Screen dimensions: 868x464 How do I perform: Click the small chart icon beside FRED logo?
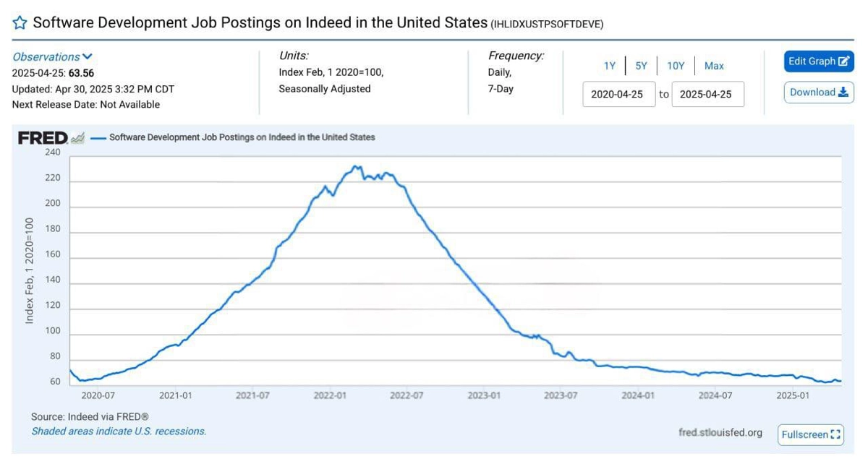coord(77,137)
